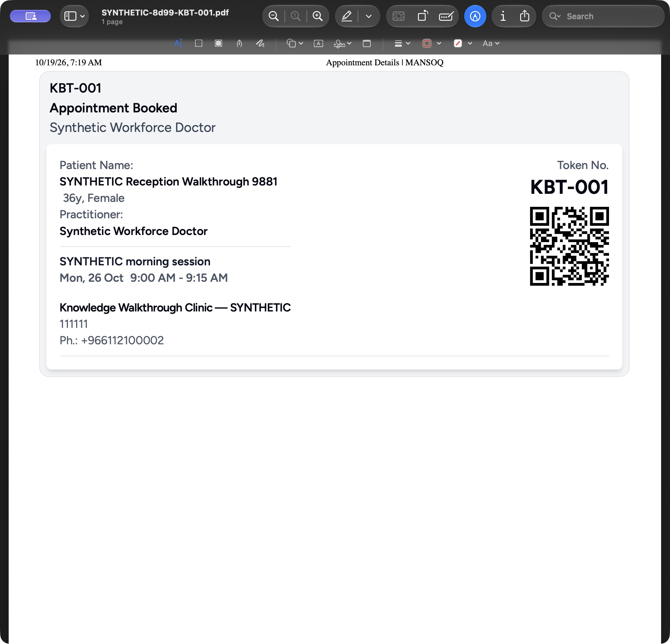Click the Share button
This screenshot has width=670, height=644.
click(x=525, y=16)
